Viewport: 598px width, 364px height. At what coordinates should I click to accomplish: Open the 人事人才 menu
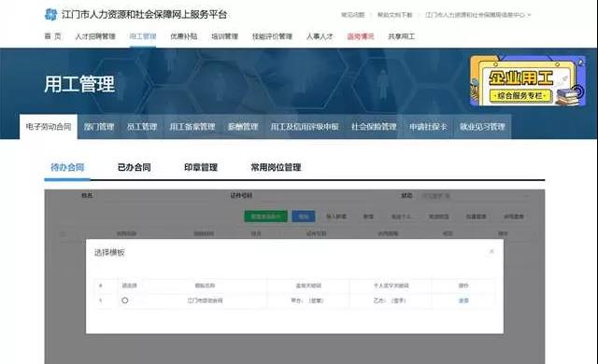coord(320,36)
